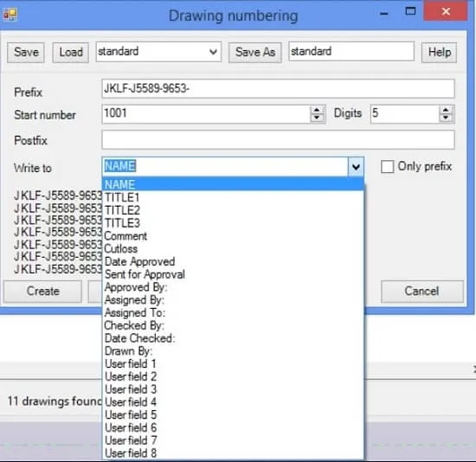Click the Start number field
This screenshot has height=462, width=476.
click(x=207, y=114)
